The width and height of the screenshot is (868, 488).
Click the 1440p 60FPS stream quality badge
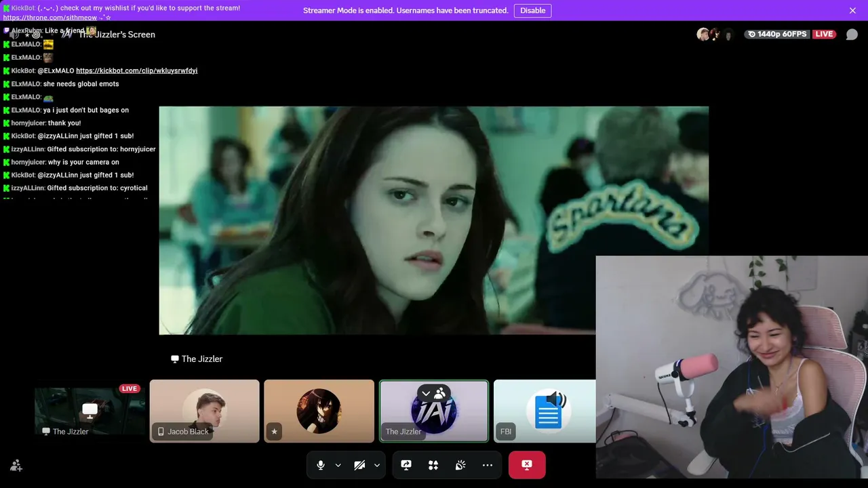point(776,35)
